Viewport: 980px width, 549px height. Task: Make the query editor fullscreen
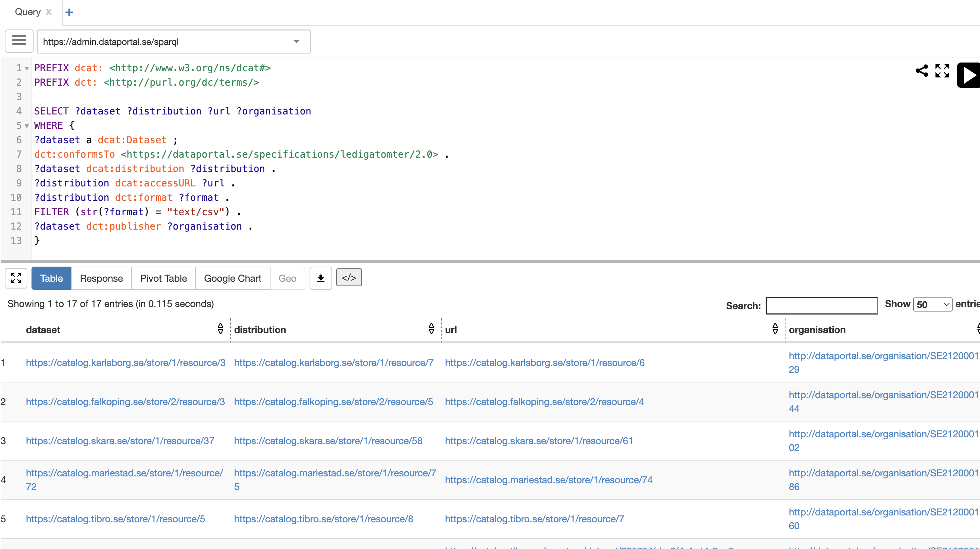[x=942, y=71]
